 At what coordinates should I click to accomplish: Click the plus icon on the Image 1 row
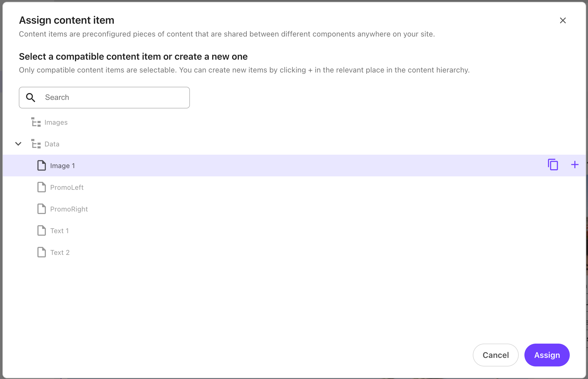tap(575, 165)
